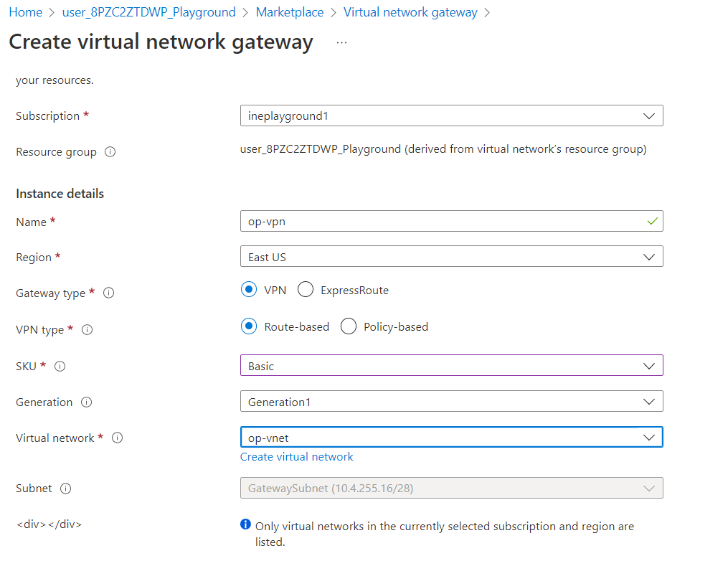Screen dimensions: 728x561
Task: Click info icon next to Subnet label
Action: [x=66, y=489]
